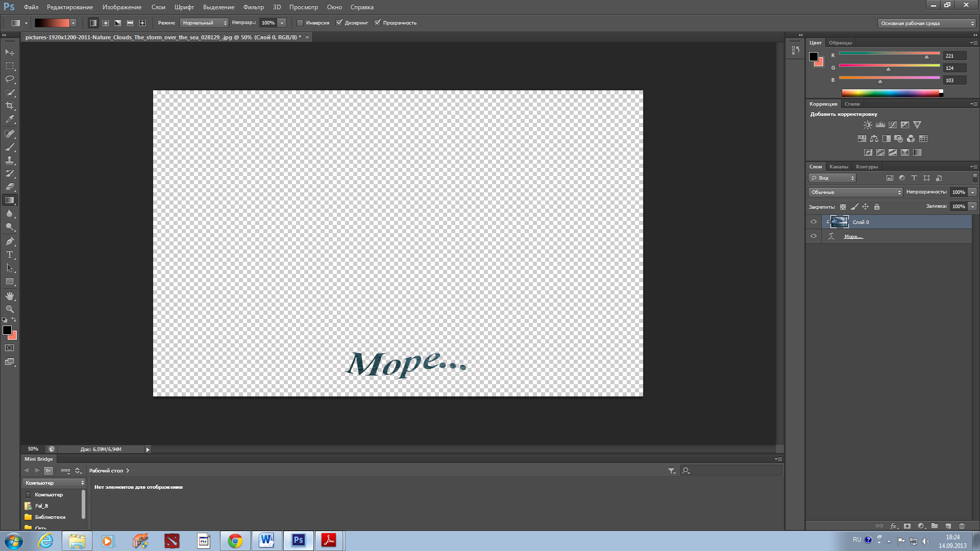980x551 pixels.
Task: Toggle Quick Mask mode icon
Action: click(x=10, y=348)
